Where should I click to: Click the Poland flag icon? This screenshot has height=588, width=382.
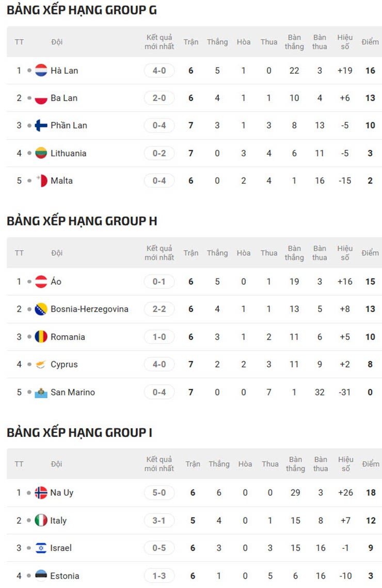[41, 98]
